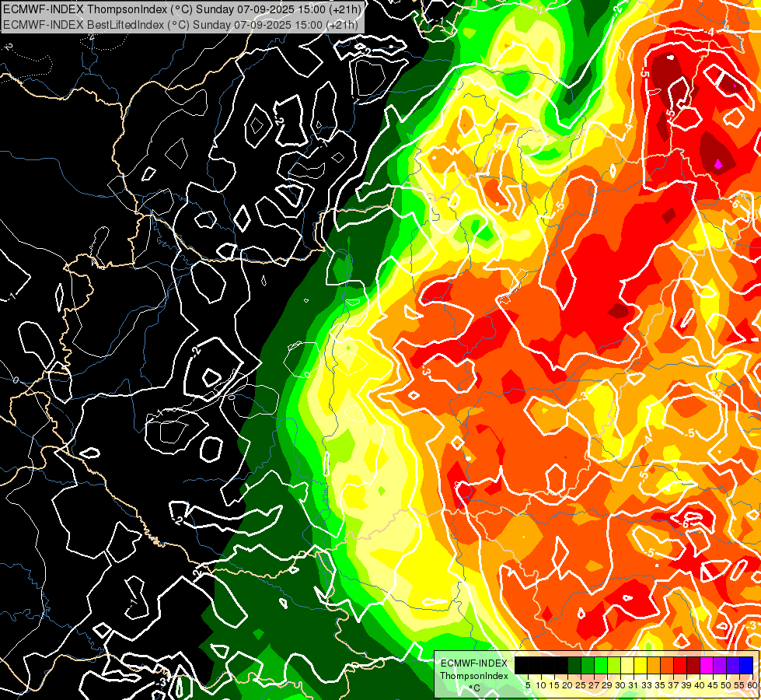Pick the indigo 50–55 legend swatch
Image resolution: width=761 pixels, height=700 pixels.
point(733,665)
